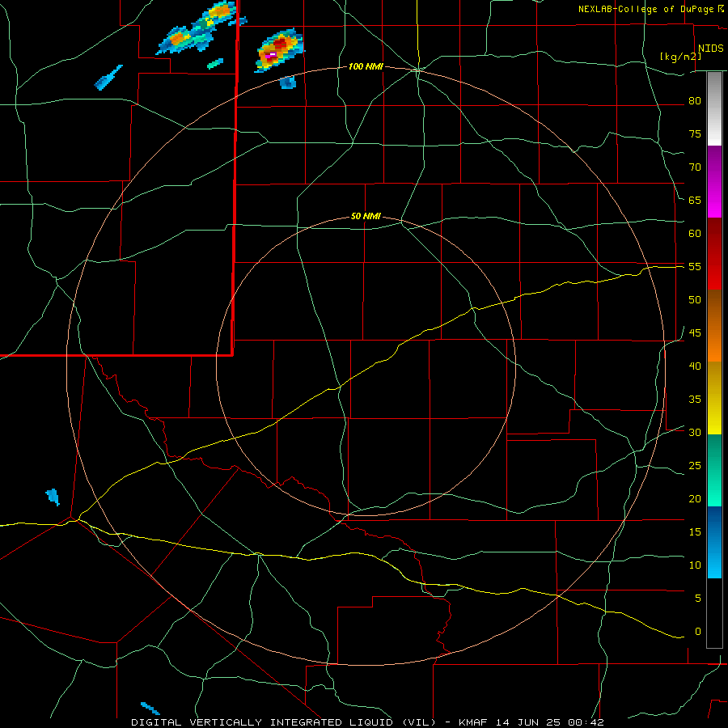Click the isolated blue echo in the southwest
728x728 pixels.
pos(53,497)
